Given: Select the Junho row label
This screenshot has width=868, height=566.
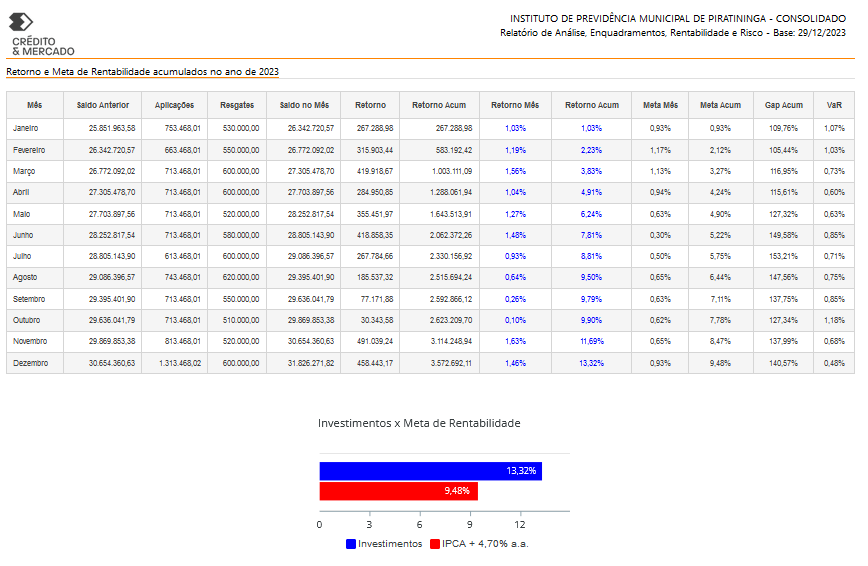Looking at the screenshot, I should tap(23, 235).
